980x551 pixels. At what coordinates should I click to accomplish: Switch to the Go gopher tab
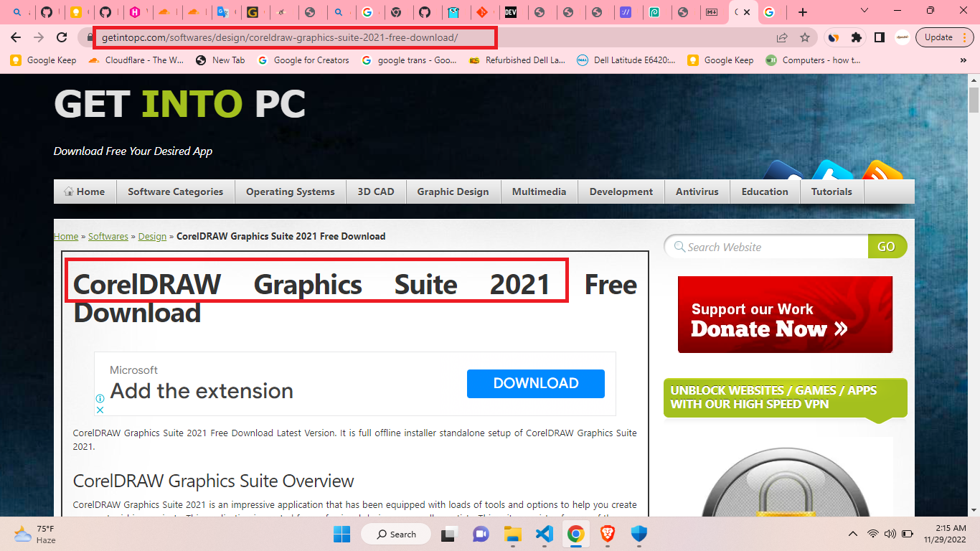[453, 12]
